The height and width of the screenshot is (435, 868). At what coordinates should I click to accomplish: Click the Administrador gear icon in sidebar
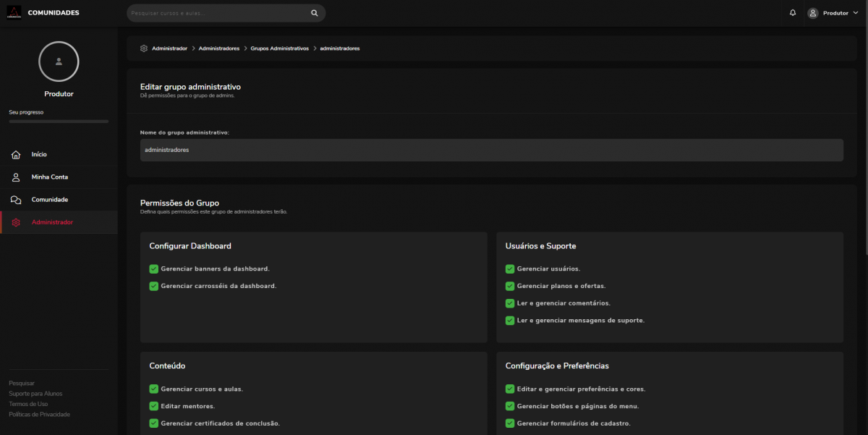pyautogui.click(x=16, y=222)
